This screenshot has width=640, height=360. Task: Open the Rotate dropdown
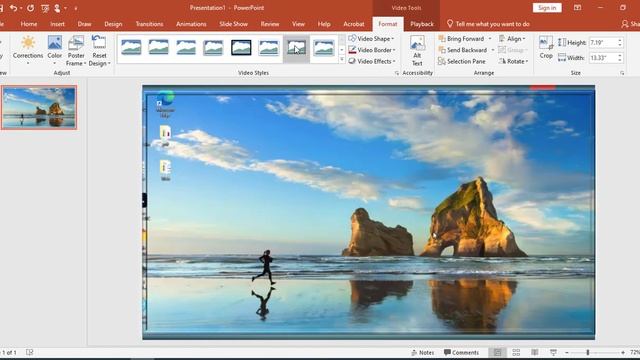[513, 61]
